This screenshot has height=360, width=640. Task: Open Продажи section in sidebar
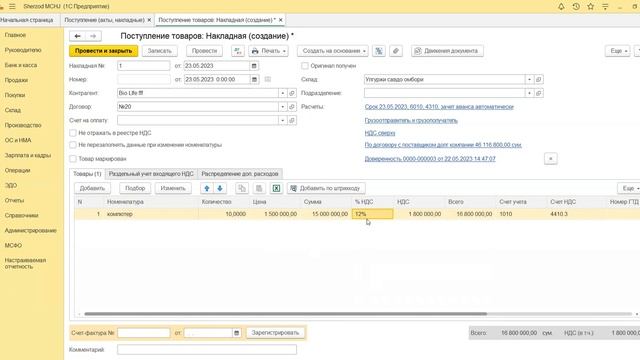coord(16,80)
